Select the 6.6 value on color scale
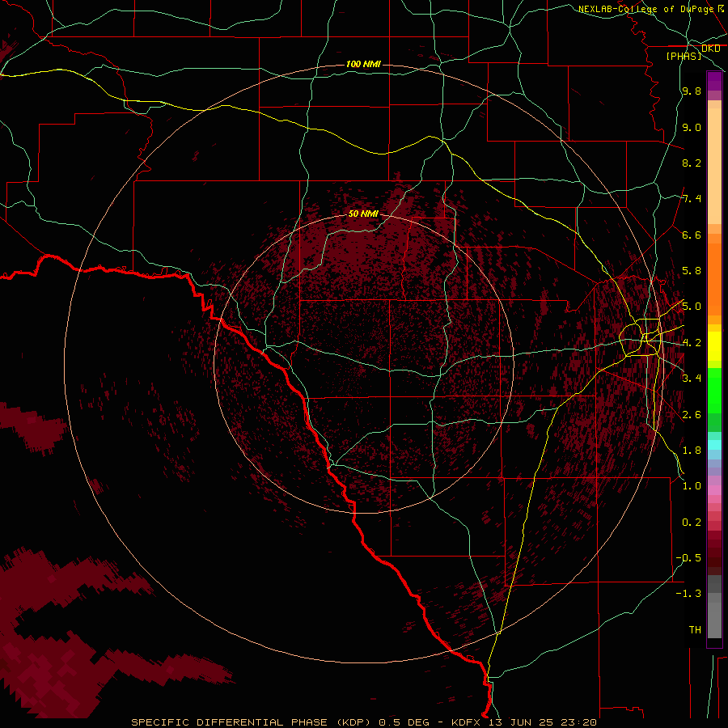The height and width of the screenshot is (728, 728). [x=692, y=235]
